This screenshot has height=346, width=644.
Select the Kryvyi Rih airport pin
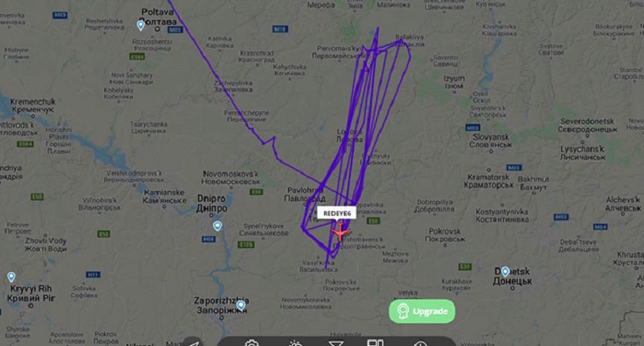click(11, 277)
